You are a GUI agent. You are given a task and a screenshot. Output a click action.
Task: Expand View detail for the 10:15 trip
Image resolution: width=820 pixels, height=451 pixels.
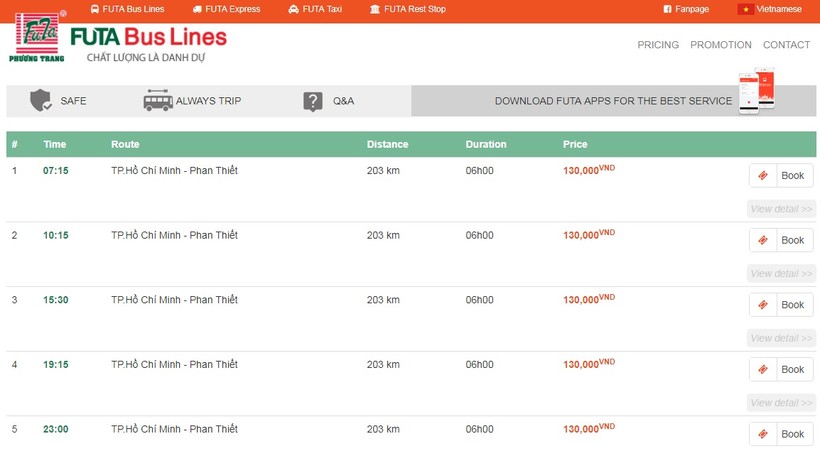tap(781, 273)
